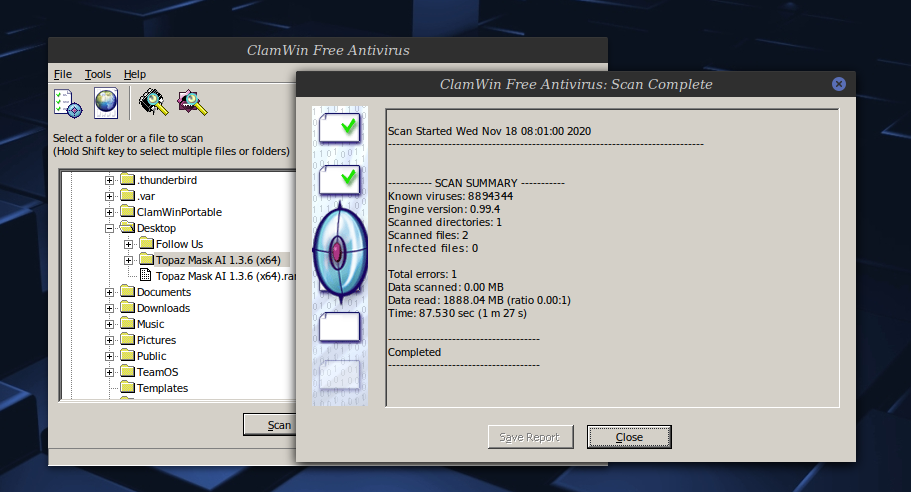This screenshot has width=911, height=492.
Task: Select the Topaz Mask AI .rar file icon
Action: (146, 275)
